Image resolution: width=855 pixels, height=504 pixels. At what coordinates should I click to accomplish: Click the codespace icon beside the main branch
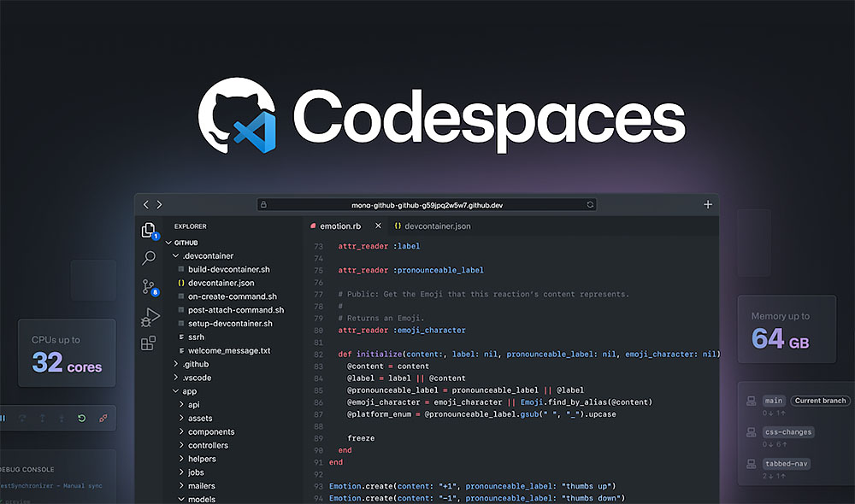[751, 401]
